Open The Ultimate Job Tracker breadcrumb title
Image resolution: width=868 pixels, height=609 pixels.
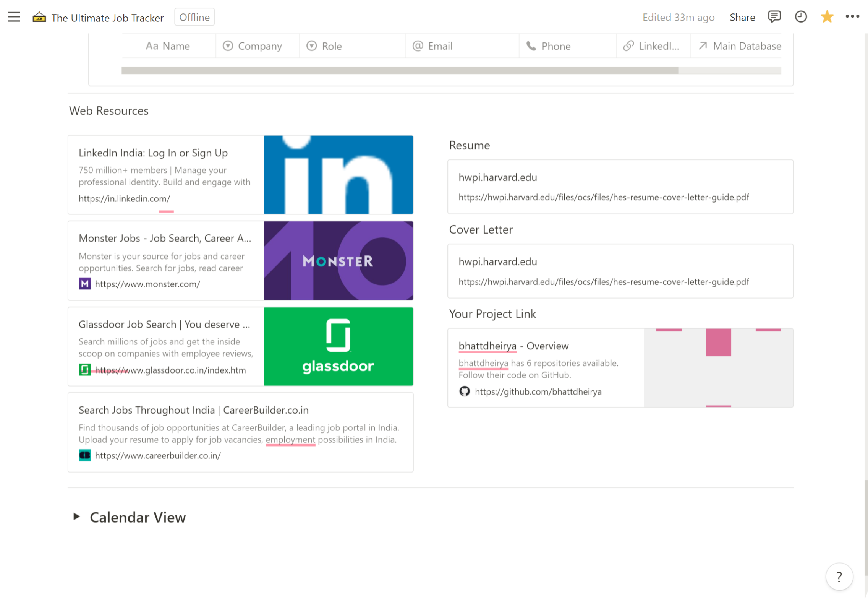click(x=107, y=18)
